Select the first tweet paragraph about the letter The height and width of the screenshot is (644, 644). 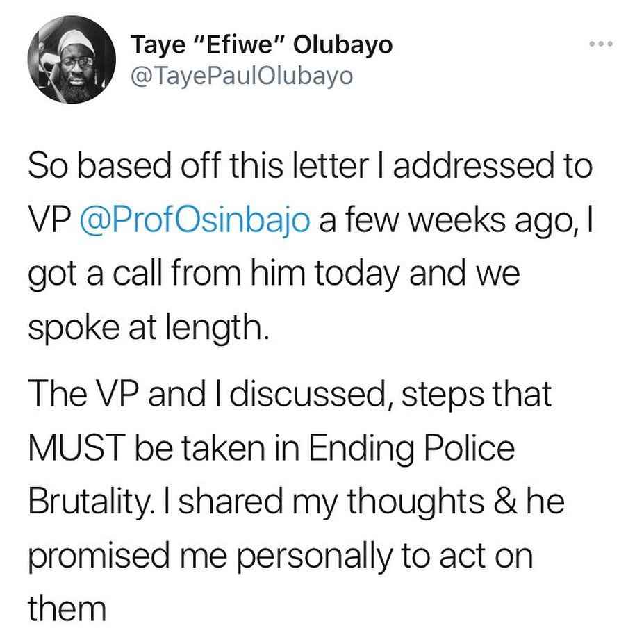tap(310, 247)
